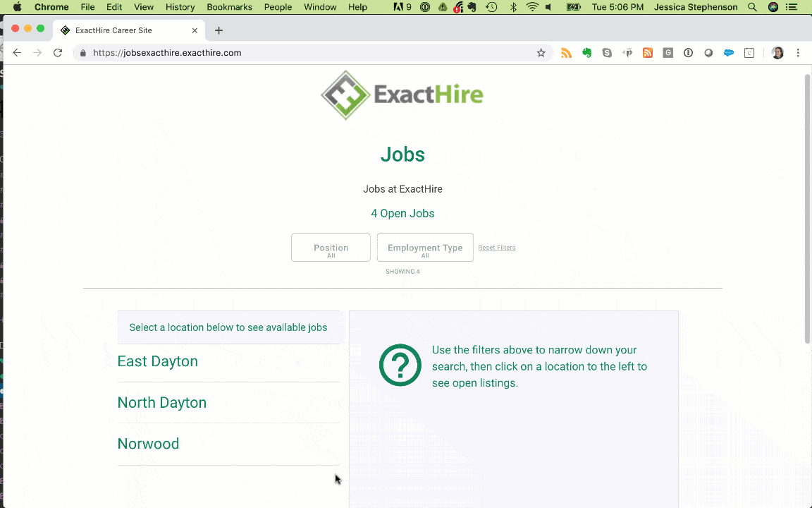Open the Employment Type filter dropdown
812x508 pixels.
424,247
